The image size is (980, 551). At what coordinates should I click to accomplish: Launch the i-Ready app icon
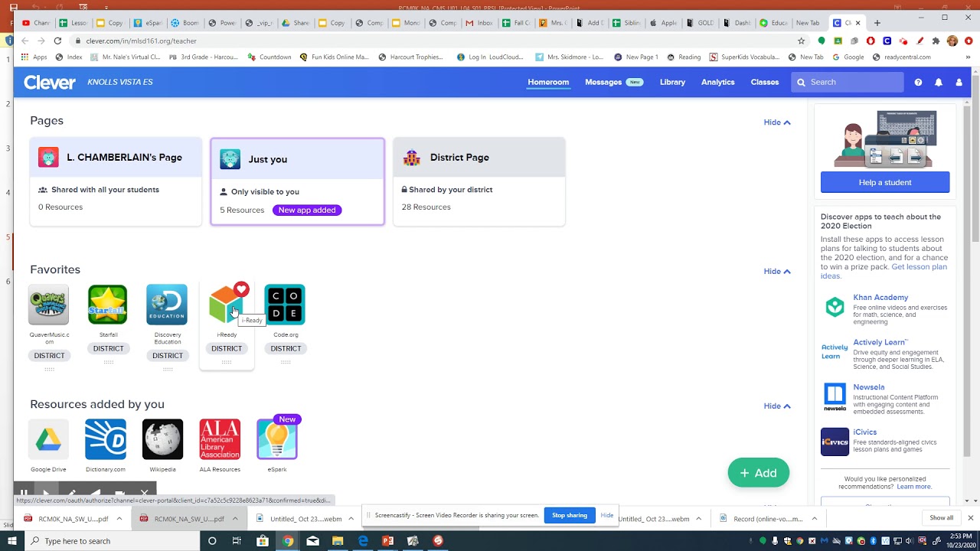click(226, 305)
